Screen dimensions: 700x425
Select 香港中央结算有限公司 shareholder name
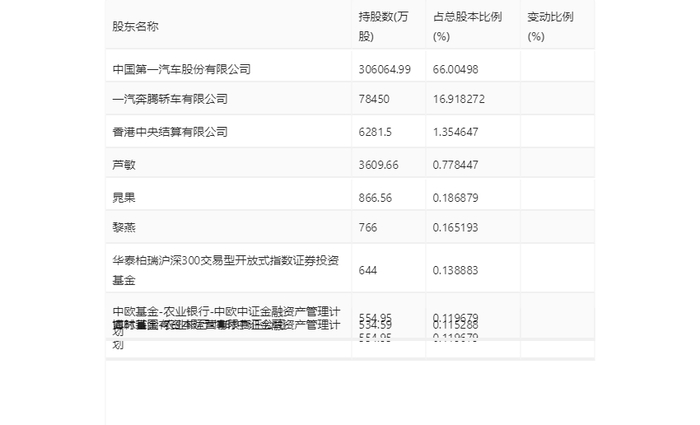(170, 132)
